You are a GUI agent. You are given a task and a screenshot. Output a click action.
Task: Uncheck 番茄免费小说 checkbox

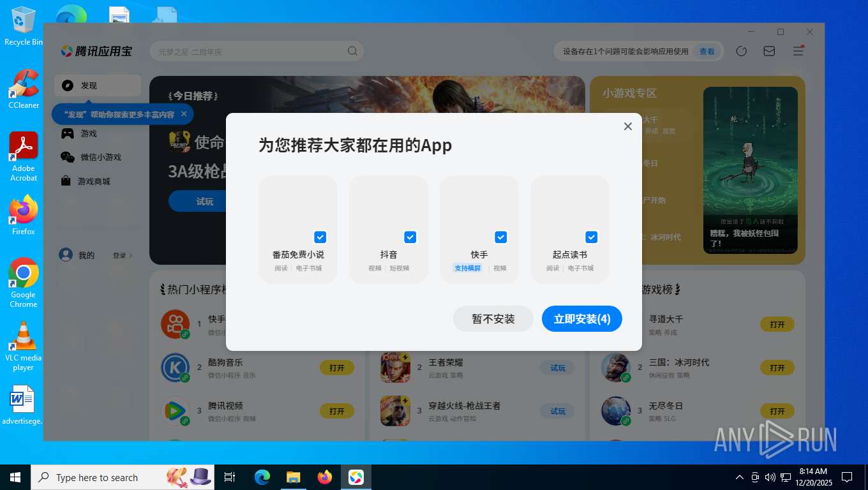coord(320,237)
